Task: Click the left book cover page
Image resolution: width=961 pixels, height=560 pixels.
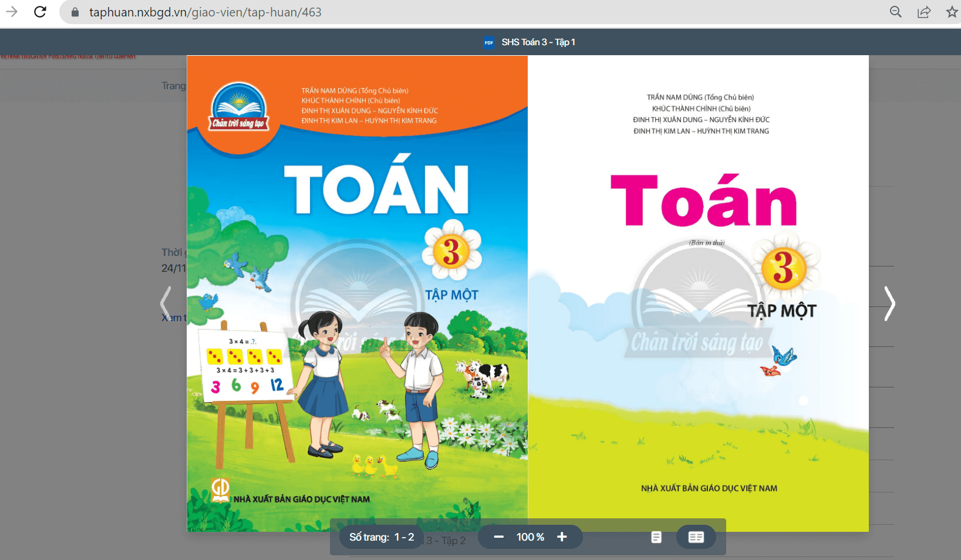Action: (357, 294)
